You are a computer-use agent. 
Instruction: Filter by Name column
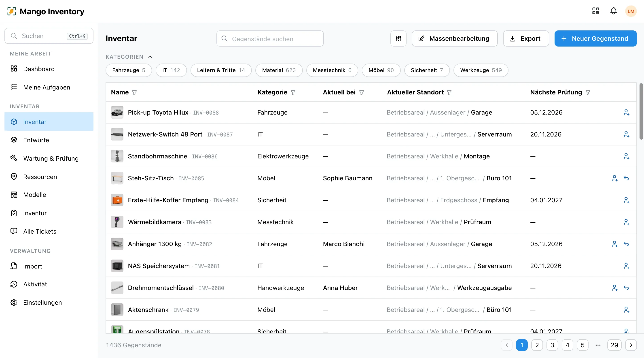(134, 93)
